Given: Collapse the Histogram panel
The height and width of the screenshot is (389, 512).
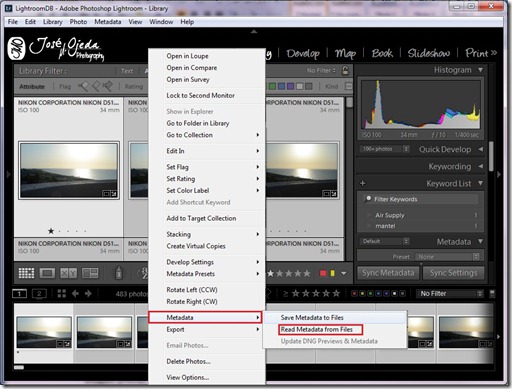Looking at the screenshot, I should 480,70.
